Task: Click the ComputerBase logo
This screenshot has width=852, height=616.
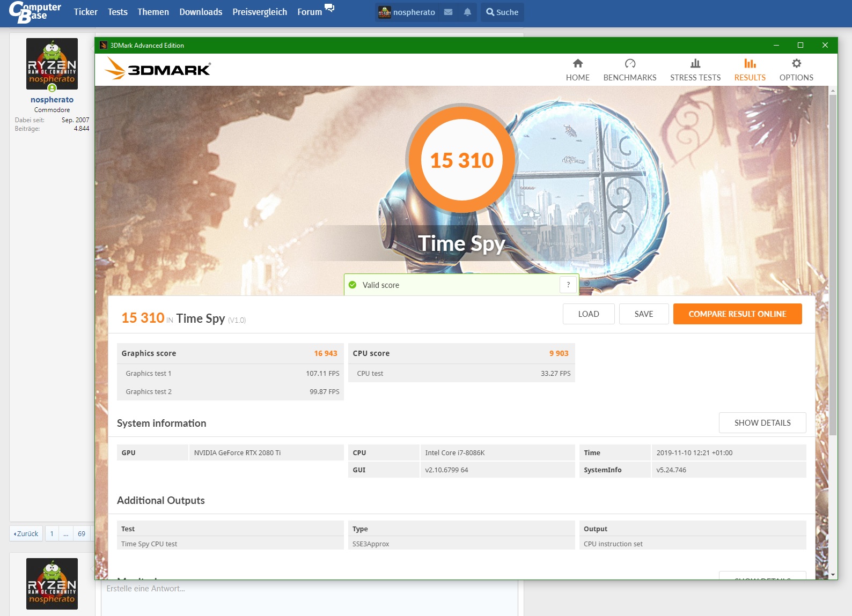Action: 35,12
